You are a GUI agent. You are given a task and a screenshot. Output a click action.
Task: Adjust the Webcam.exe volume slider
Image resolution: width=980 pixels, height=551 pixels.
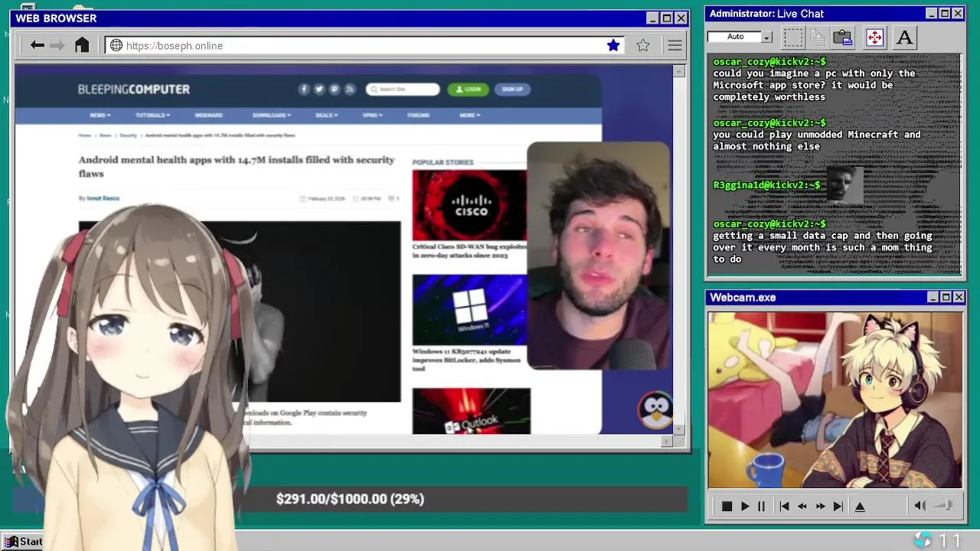click(944, 505)
